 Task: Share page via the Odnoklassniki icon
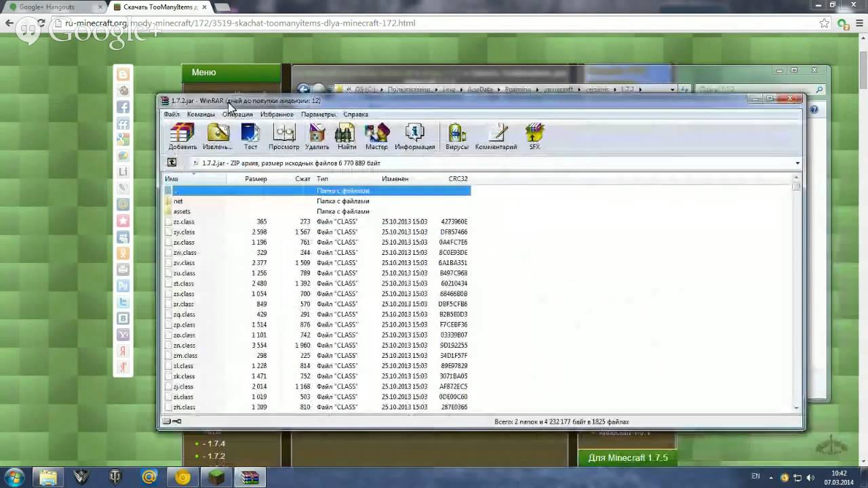[x=123, y=253]
